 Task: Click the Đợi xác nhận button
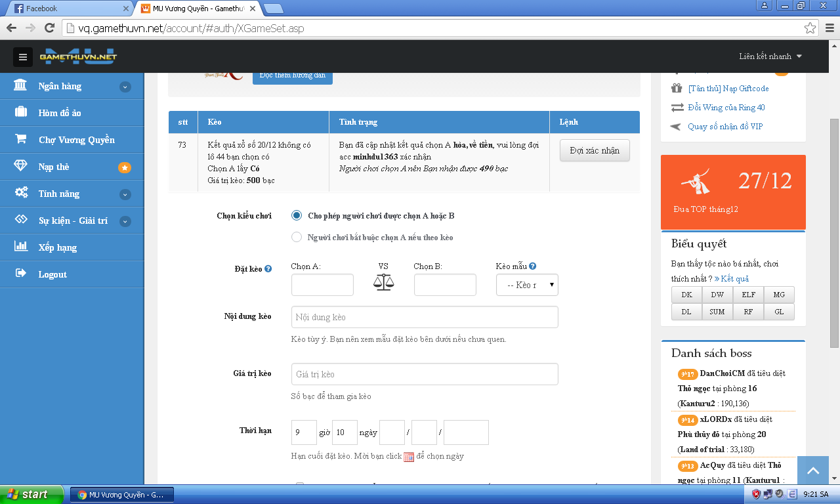595,150
